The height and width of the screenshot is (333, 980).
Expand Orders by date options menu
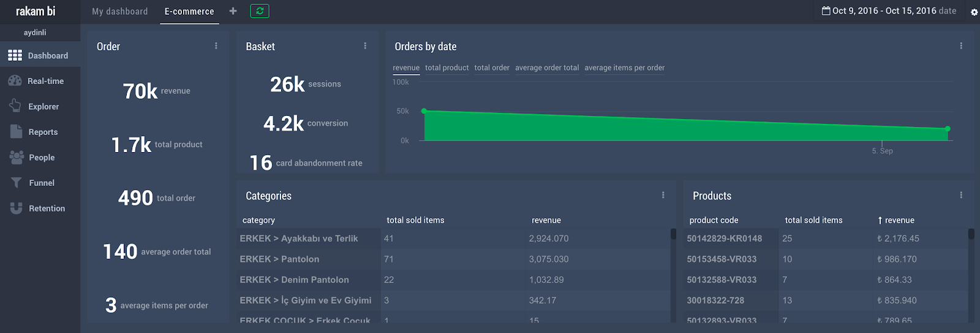coord(961,46)
